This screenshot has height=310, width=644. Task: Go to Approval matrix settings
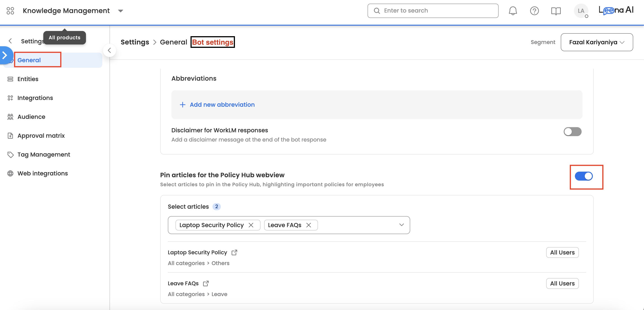point(41,136)
